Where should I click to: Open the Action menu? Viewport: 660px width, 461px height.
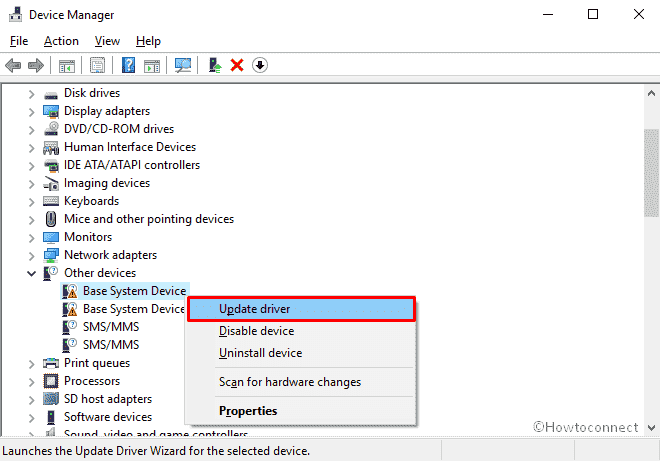61,41
